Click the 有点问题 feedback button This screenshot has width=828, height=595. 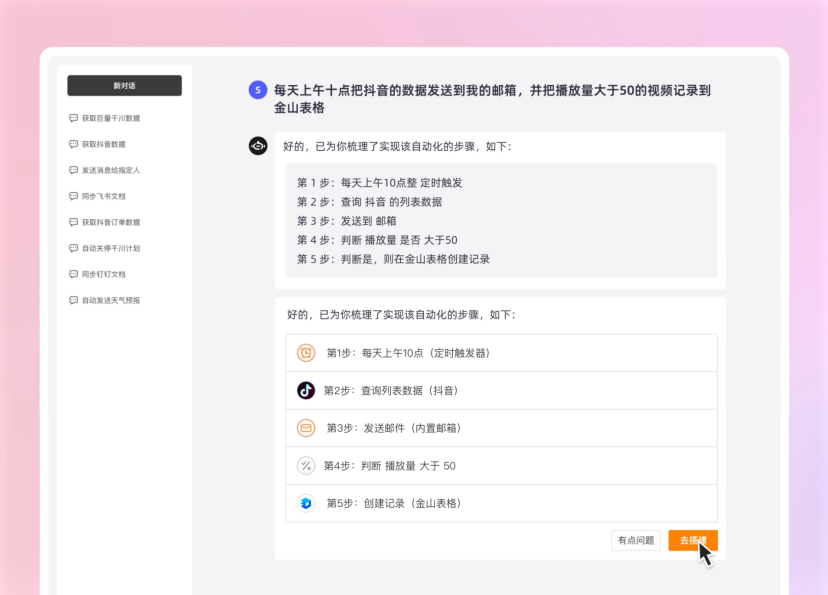pos(636,540)
